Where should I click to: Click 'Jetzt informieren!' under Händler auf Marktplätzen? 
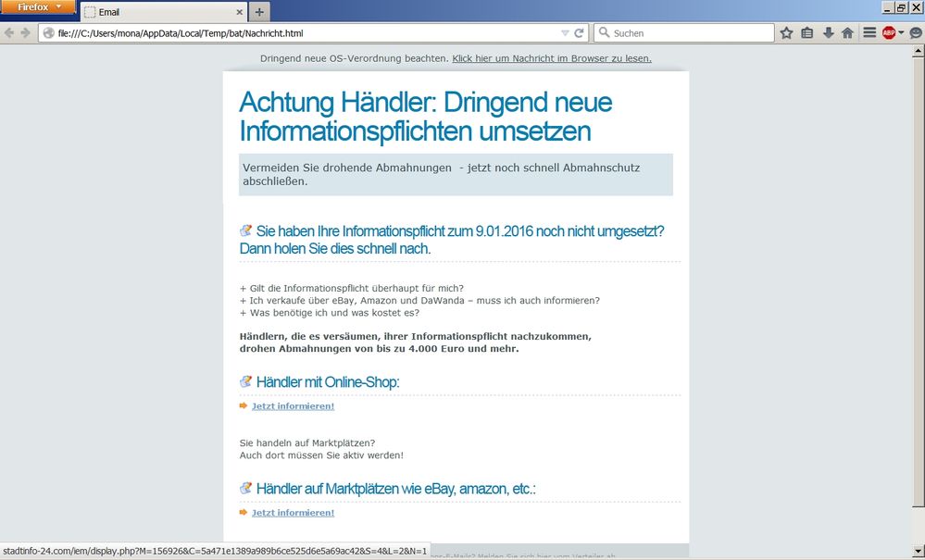pyautogui.click(x=293, y=512)
